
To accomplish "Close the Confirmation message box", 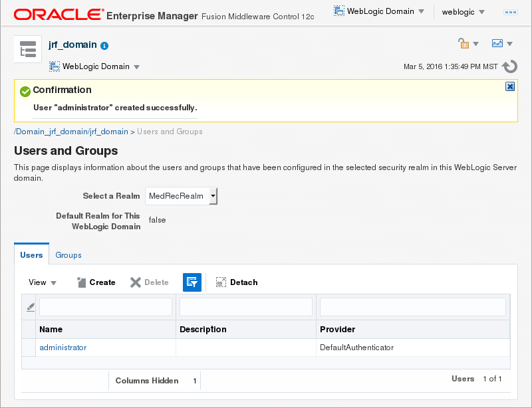I will (x=509, y=86).
